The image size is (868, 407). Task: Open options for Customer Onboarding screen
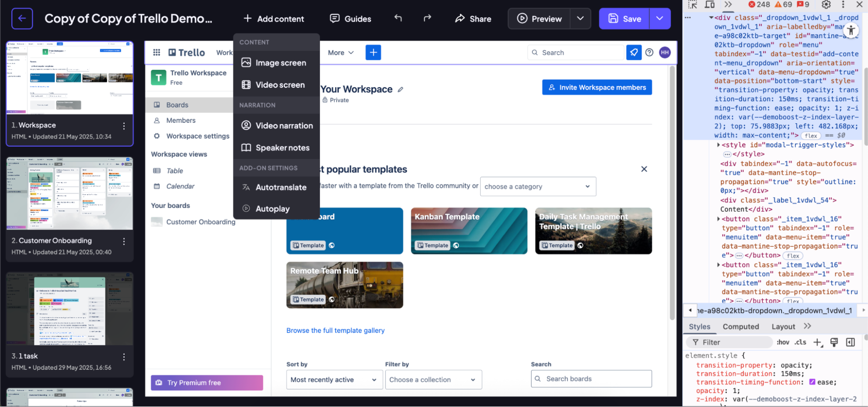pos(124,241)
